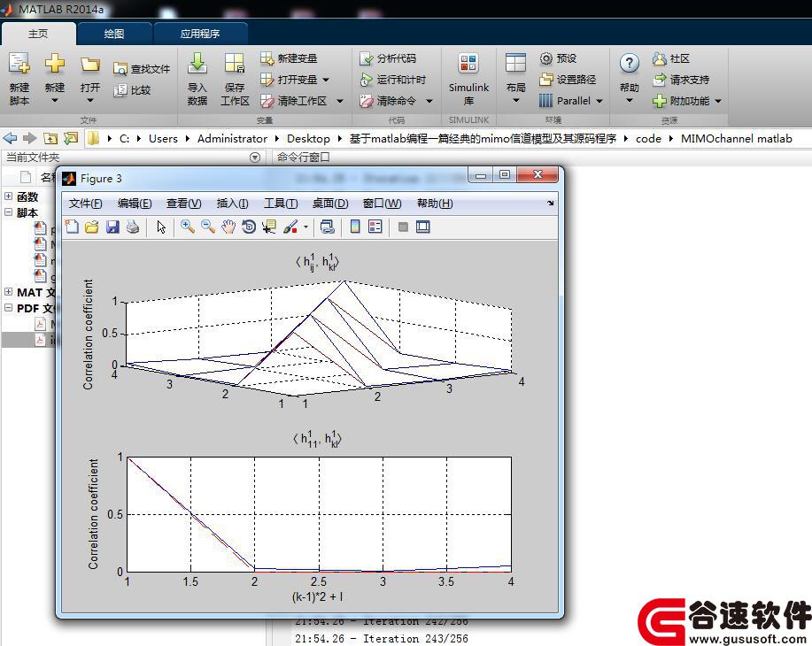The width and height of the screenshot is (812, 646).
Task: Switch to the Apps (应用程序) tab
Action: pos(200,34)
